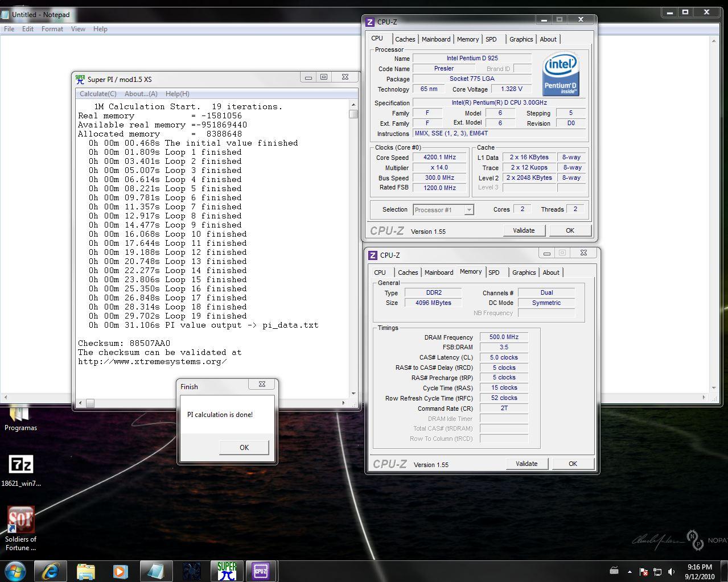The image size is (728, 582).
Task: Click OK in the Finish dialog
Action: pos(244,448)
